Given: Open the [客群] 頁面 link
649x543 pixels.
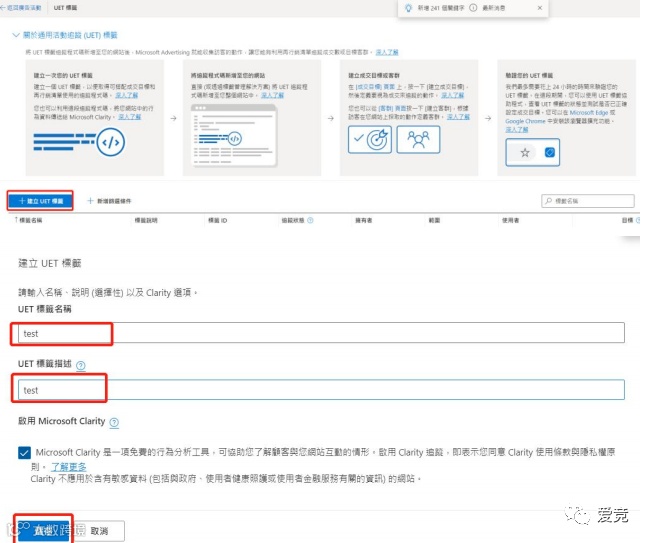Looking at the screenshot, I should (x=394, y=108).
